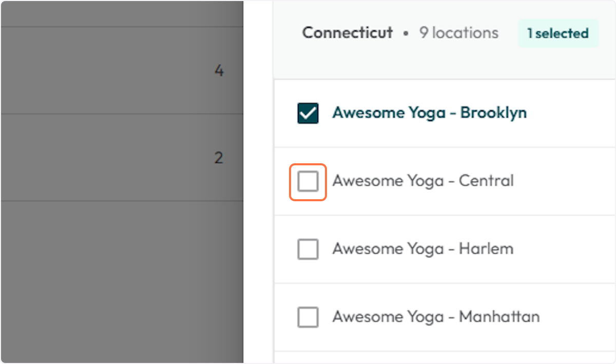Click the "1 selected" badge

(558, 33)
